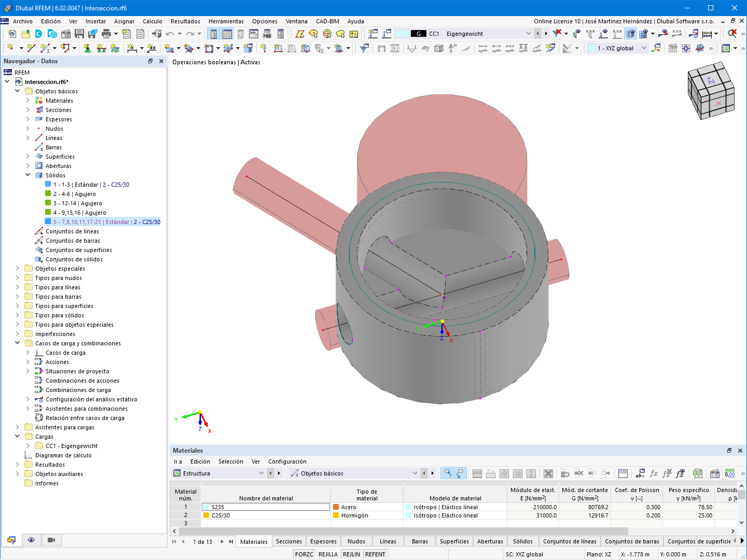Open the Objetos básicos table dropdown
This screenshot has width=747, height=560.
click(x=415, y=473)
